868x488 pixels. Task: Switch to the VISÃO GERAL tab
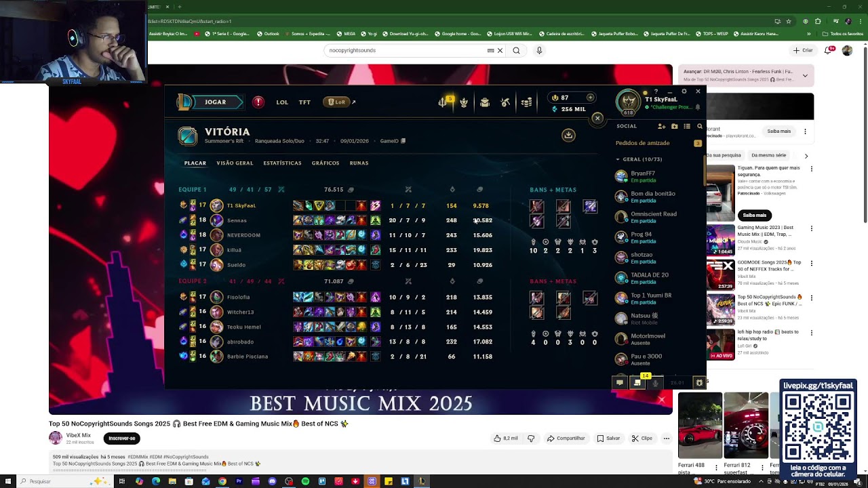(235, 163)
